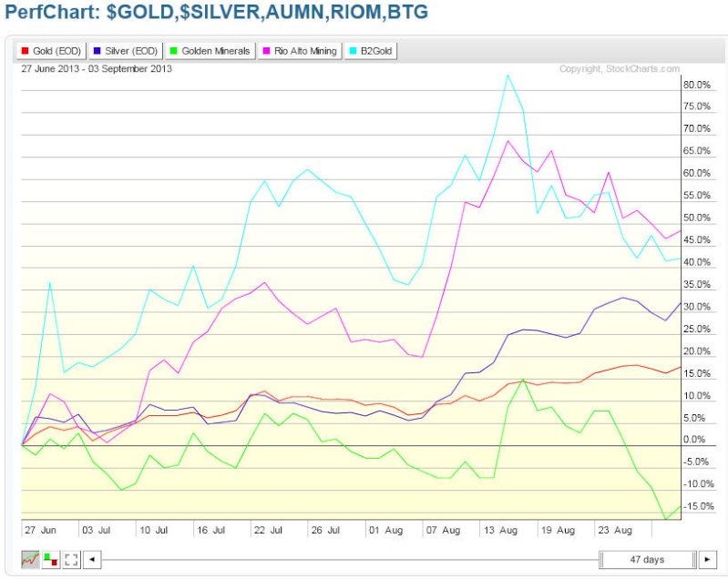Click the cyan B2Gold color swatch
The image size is (728, 579).
(353, 51)
